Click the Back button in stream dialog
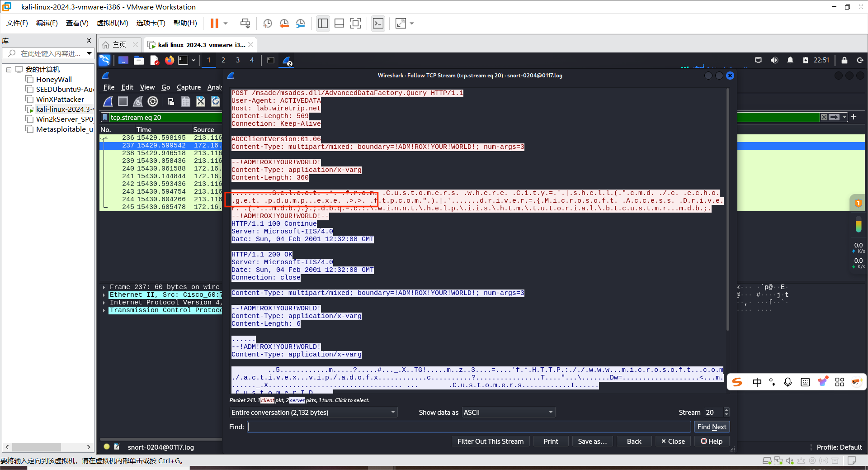This screenshot has width=868, height=470. coord(634,442)
